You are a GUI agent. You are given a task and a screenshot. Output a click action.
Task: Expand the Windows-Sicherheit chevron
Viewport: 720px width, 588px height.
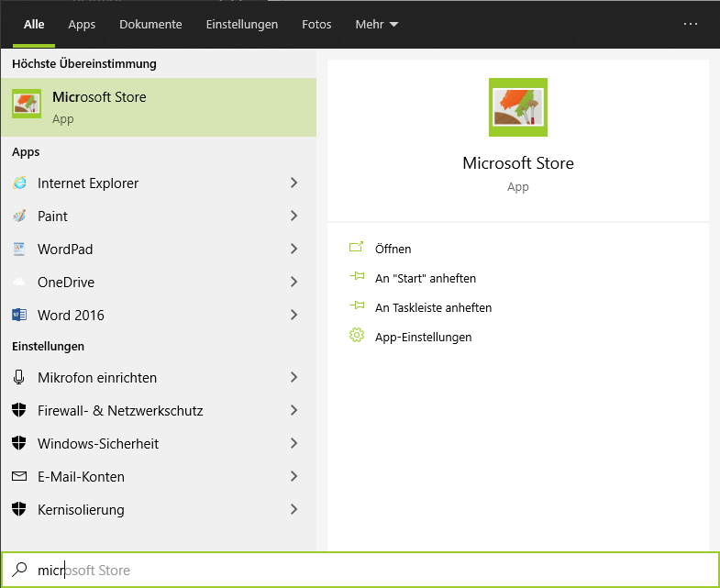pos(294,444)
